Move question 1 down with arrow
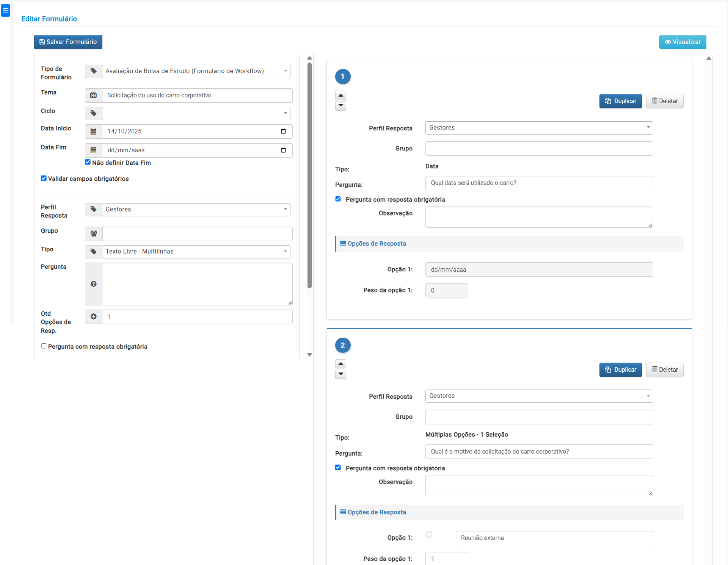 [340, 106]
